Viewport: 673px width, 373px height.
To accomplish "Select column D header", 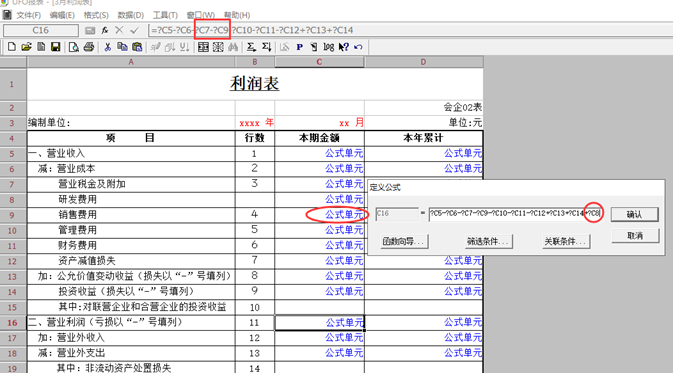I will point(424,62).
